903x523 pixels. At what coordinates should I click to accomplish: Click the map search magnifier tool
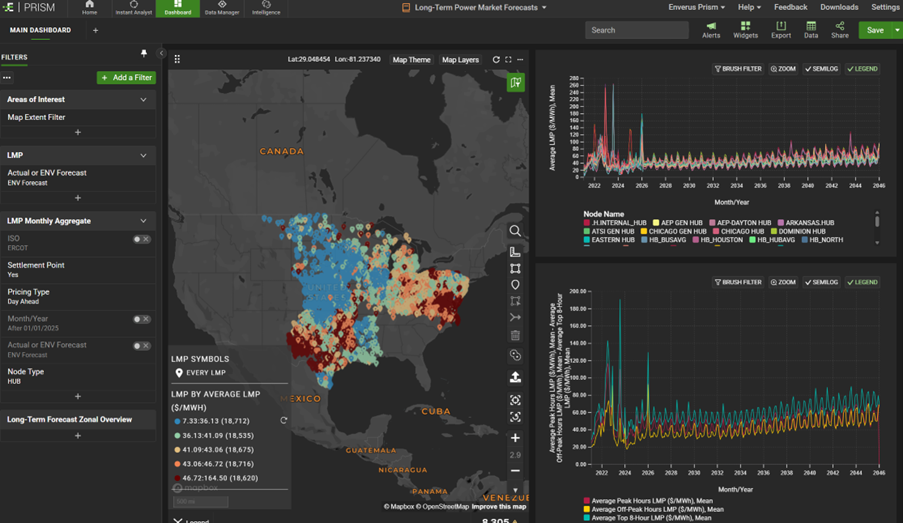pos(515,231)
